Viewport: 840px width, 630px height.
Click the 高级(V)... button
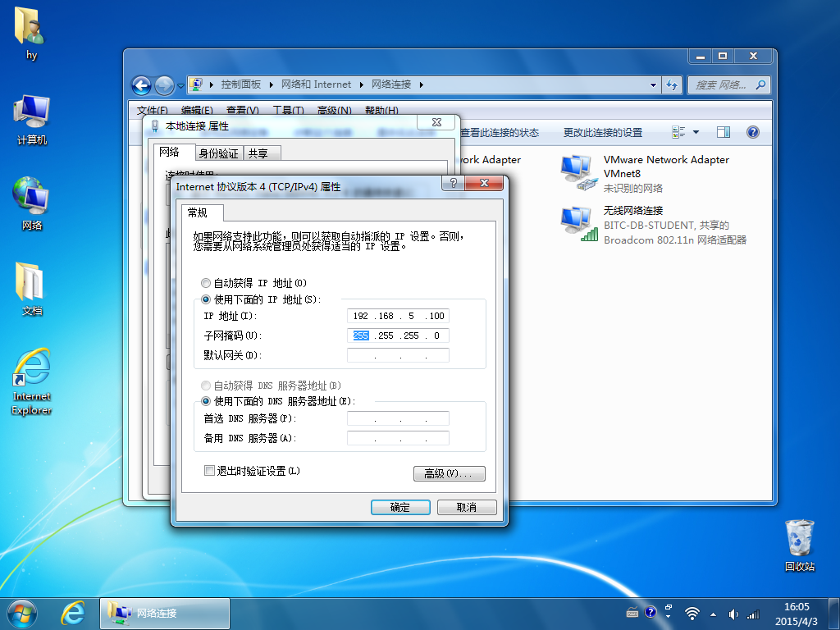coord(449,473)
